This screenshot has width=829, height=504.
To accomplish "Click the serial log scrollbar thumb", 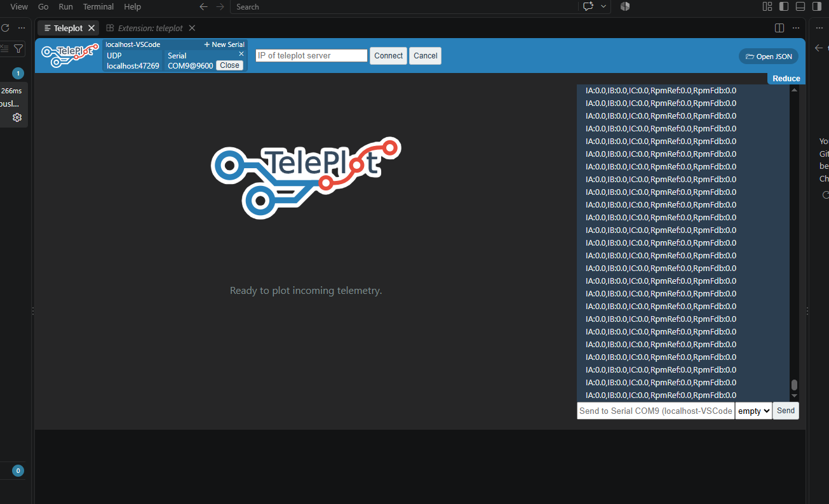I will tap(794, 385).
